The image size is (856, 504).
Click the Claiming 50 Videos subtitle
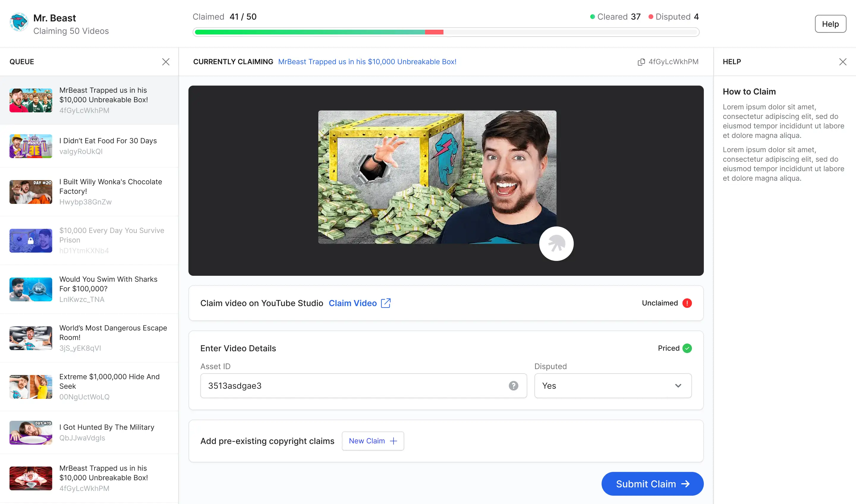[71, 31]
